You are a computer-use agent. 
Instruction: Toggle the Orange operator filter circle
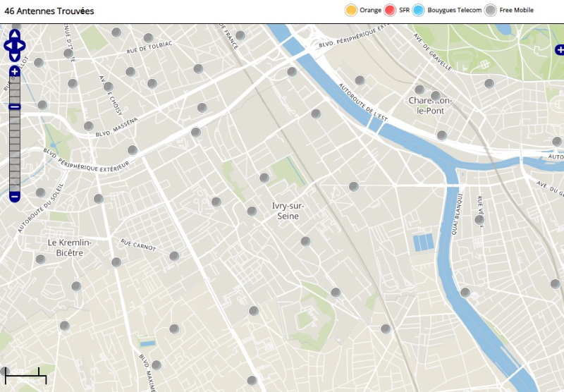[x=350, y=10]
